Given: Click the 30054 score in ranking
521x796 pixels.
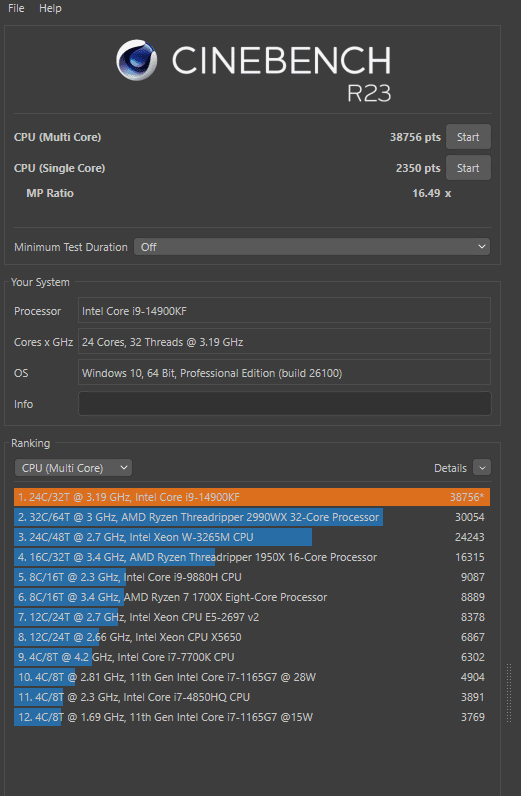Looking at the screenshot, I should (470, 517).
